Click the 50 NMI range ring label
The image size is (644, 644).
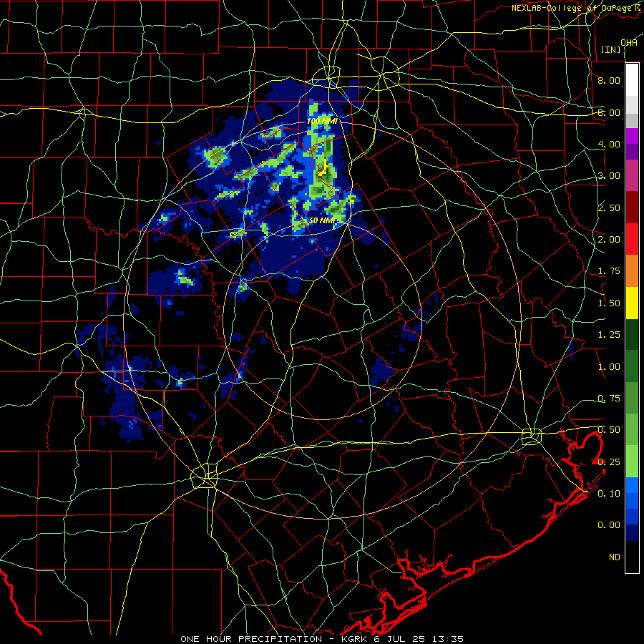tap(322, 220)
